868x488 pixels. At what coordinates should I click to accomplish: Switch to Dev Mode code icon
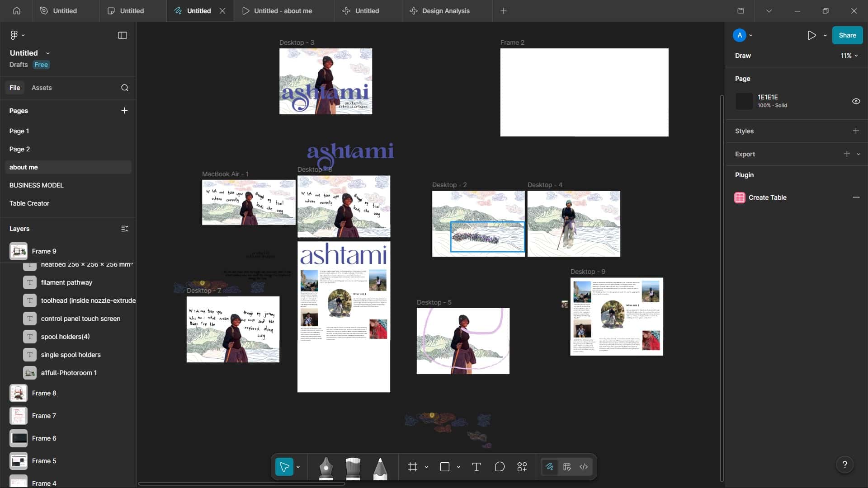584,467
